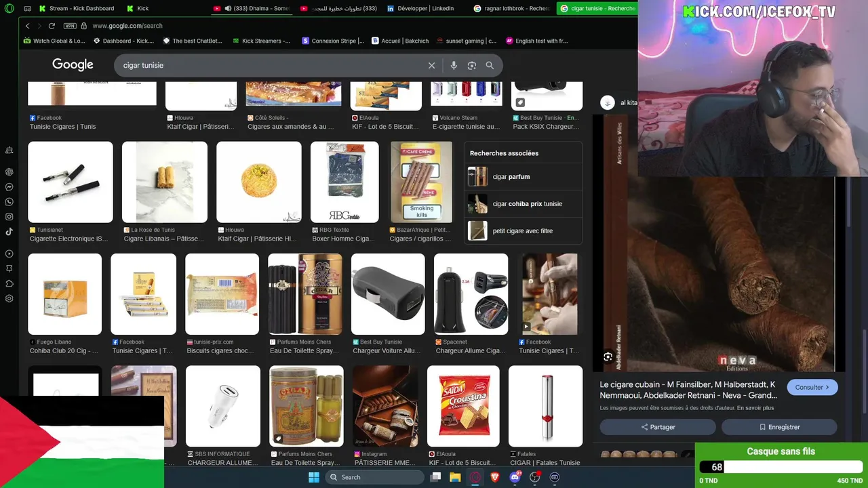Open the En savoir plus link
The height and width of the screenshot is (488, 868).
755,408
